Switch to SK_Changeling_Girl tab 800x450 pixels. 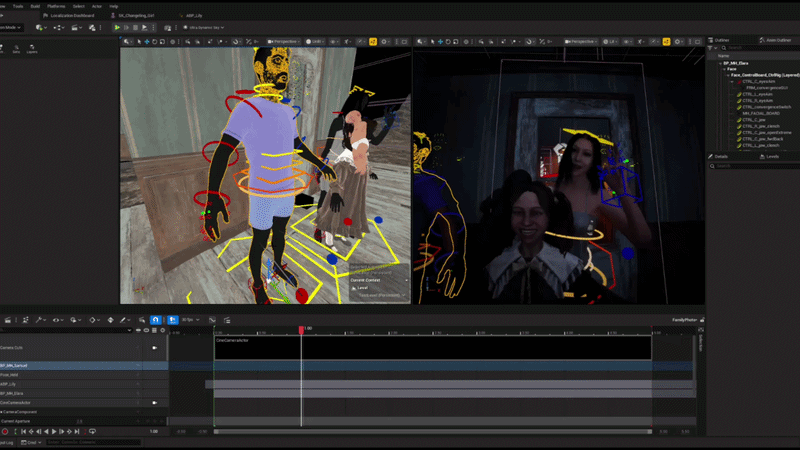point(134,16)
